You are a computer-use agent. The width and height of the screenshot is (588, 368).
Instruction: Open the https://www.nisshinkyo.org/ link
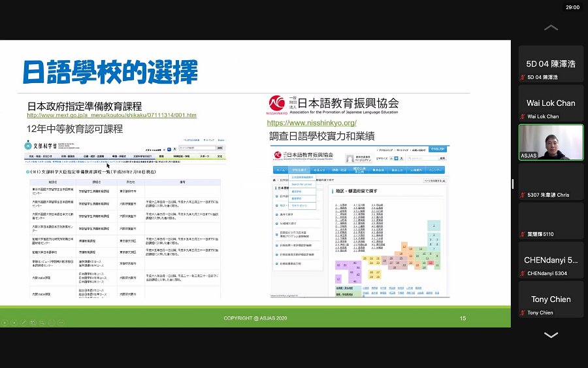[312, 123]
